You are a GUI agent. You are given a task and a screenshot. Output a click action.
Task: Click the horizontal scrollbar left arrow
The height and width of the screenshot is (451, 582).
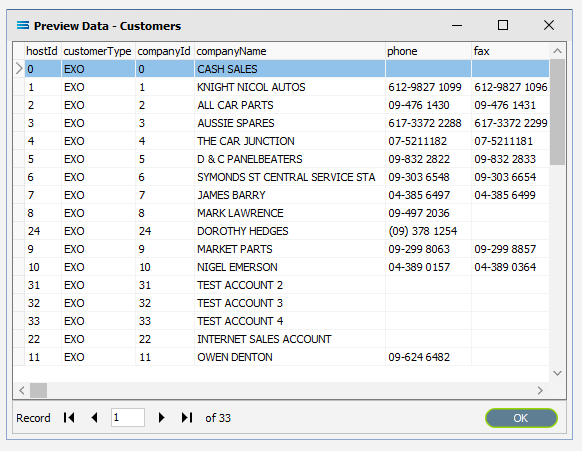click(x=22, y=390)
